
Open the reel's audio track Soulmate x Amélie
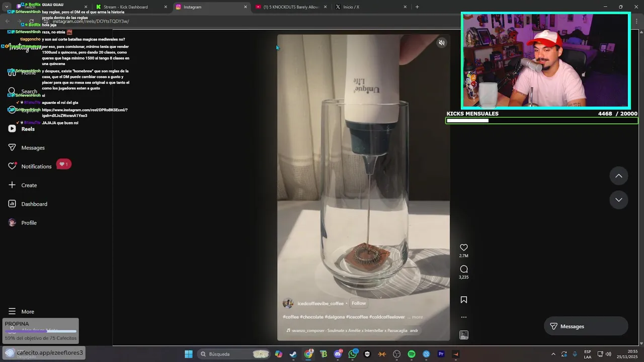point(352,331)
